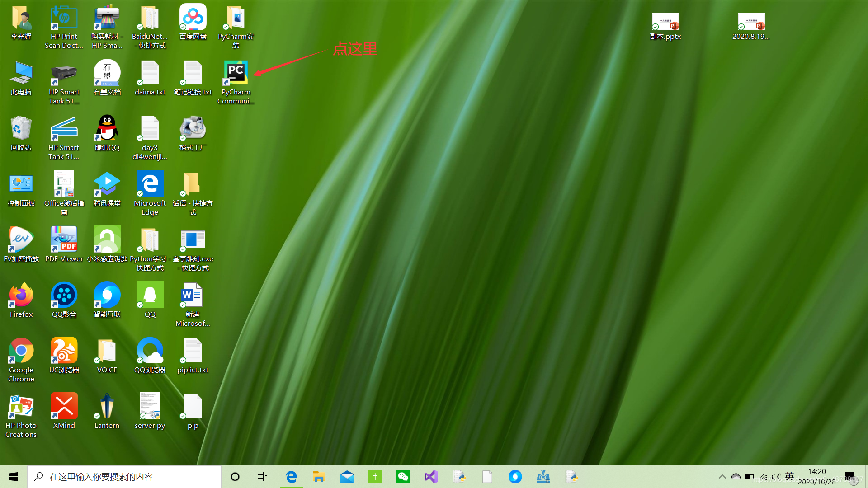This screenshot has width=868, height=488.
Task: Click the taskbar search box
Action: (x=124, y=477)
